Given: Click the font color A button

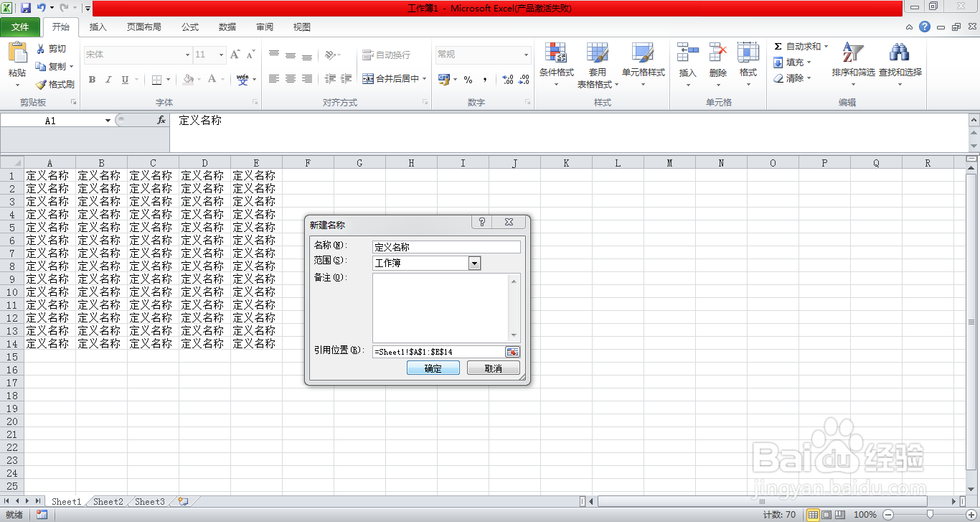Looking at the screenshot, I should (212, 80).
